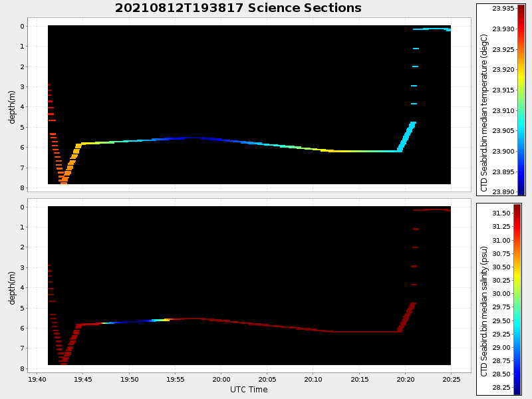Click the CTD Seabird median salinity label
This screenshot has height=399, width=532.
(484, 311)
